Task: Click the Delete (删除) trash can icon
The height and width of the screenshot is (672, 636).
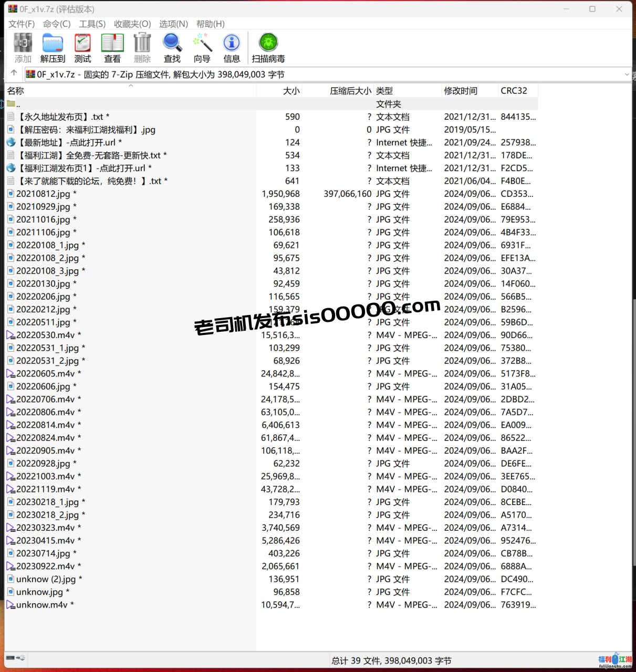Action: 142,47
